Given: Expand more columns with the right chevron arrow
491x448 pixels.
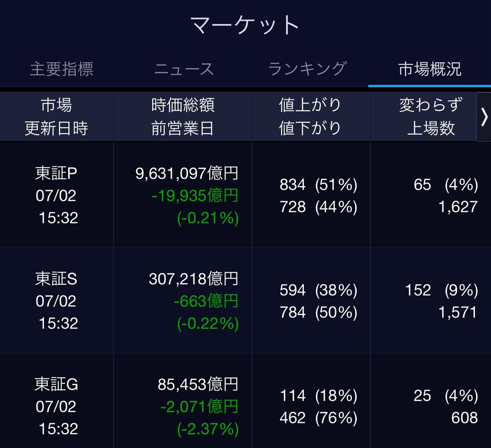Looking at the screenshot, I should (x=484, y=117).
